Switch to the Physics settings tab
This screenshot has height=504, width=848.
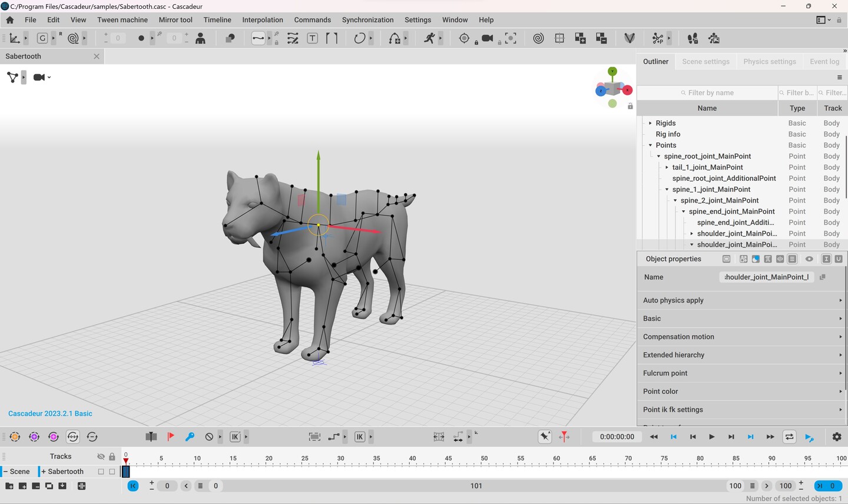point(769,61)
